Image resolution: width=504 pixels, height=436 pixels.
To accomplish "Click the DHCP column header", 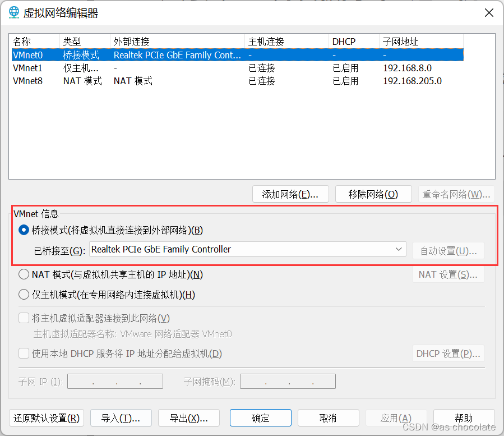I will [x=354, y=42].
